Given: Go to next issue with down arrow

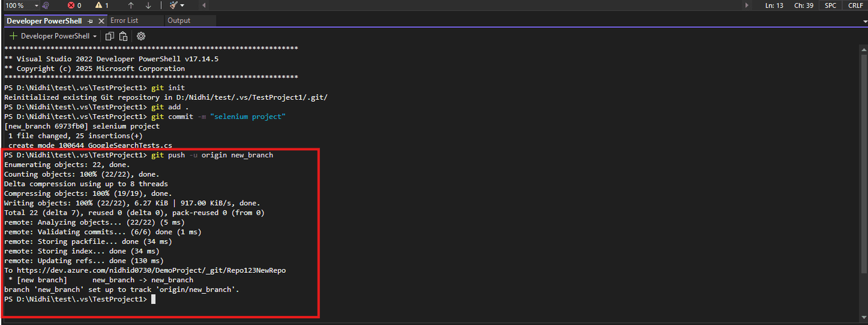Looking at the screenshot, I should click(x=148, y=5).
